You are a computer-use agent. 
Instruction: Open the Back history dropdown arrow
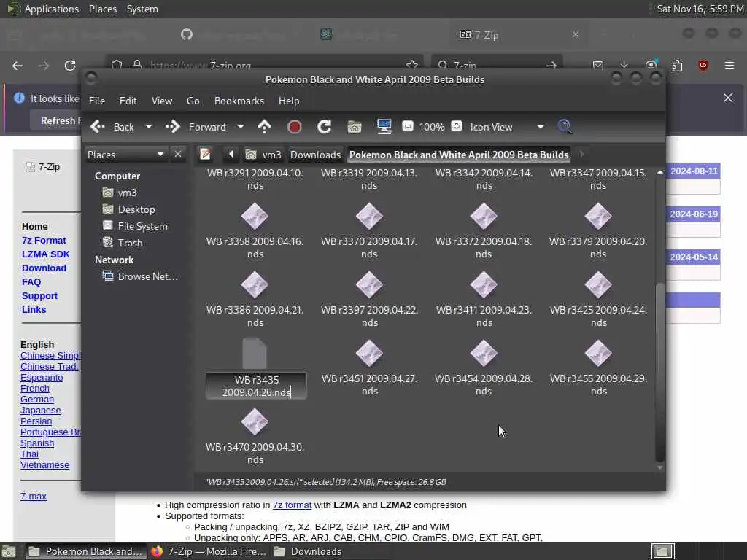point(149,127)
